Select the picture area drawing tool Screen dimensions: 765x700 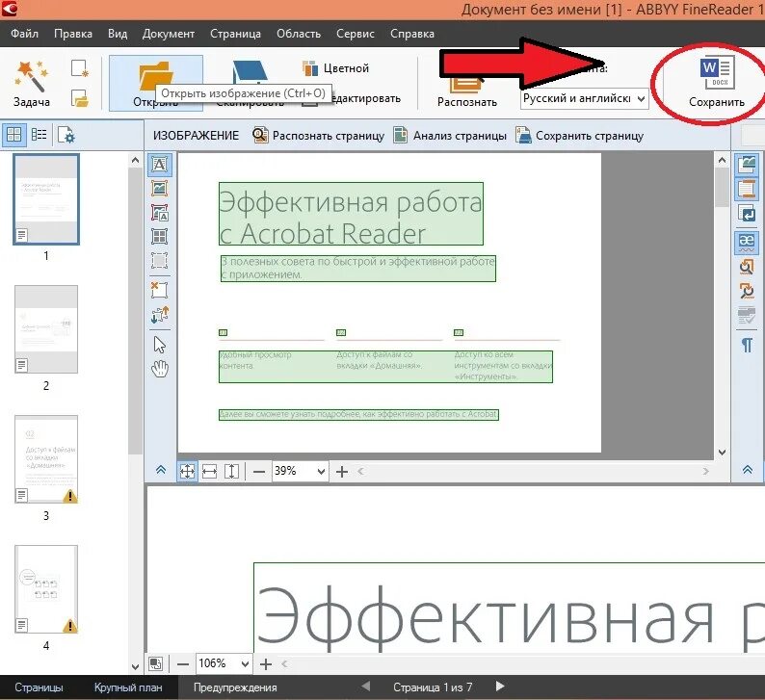coord(160,188)
